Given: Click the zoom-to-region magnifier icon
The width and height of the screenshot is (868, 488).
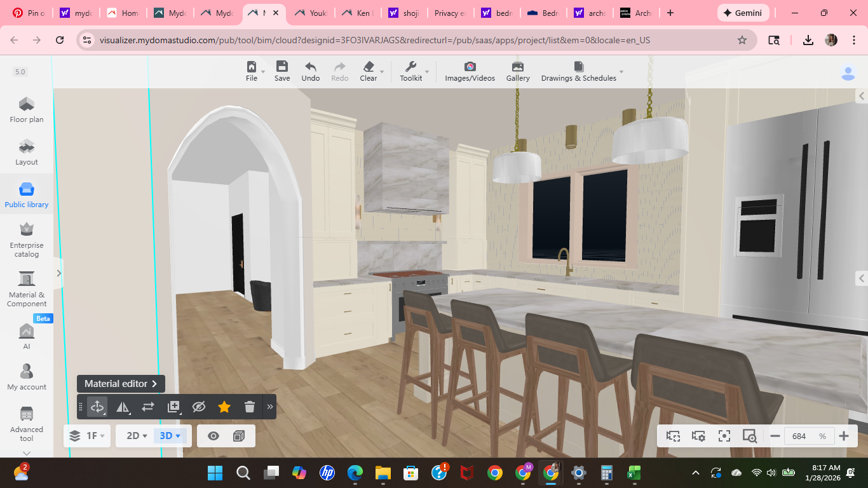Looking at the screenshot, I should (749, 436).
